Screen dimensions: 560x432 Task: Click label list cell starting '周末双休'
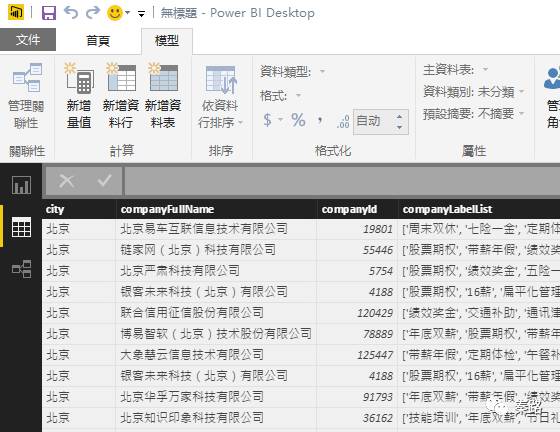point(479,229)
